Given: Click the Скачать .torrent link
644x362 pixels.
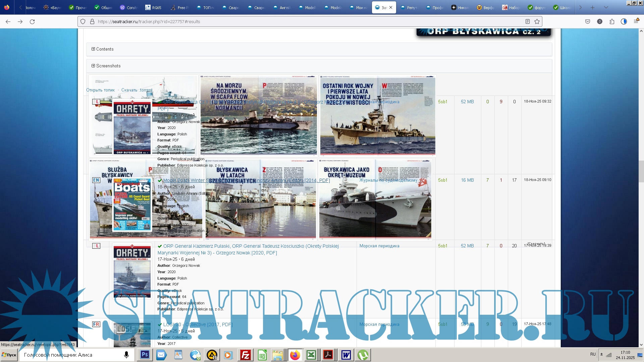Looking at the screenshot, I should 137,90.
